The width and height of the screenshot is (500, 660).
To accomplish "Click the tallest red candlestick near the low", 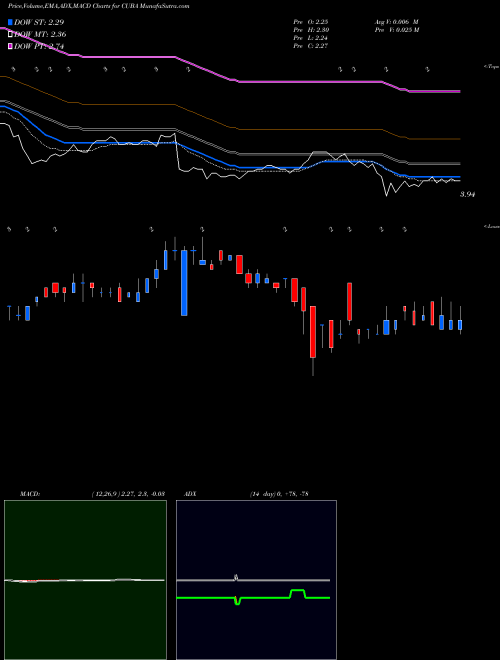I will (313, 332).
